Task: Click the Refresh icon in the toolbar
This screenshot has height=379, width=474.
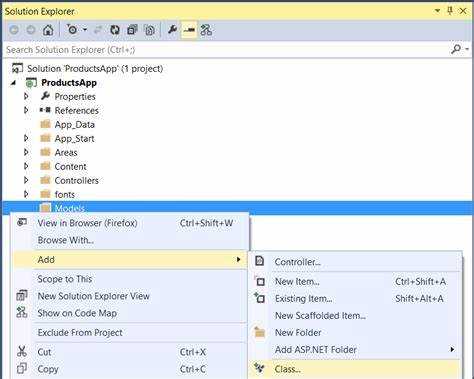Action: click(x=115, y=30)
